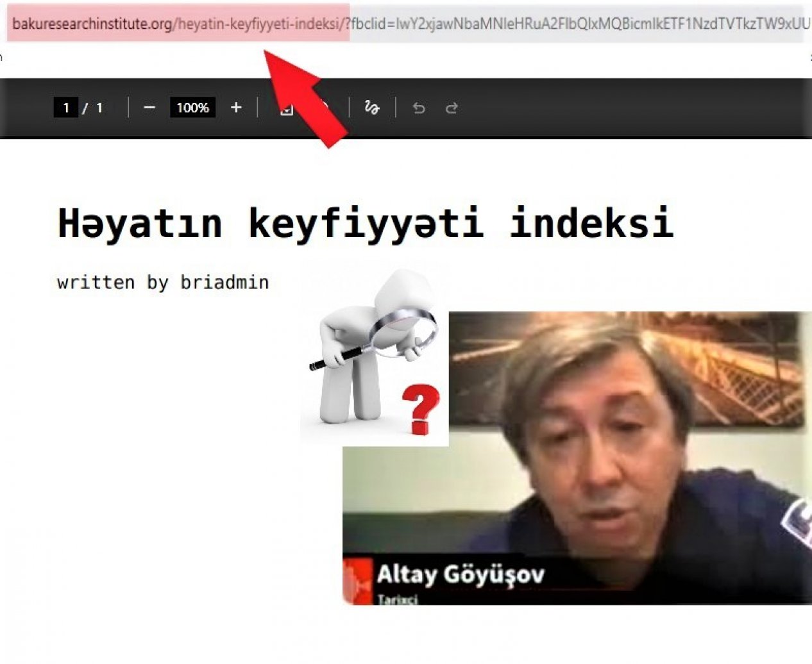Click the Həyatın keyfiyyəti indeksi heading
812x664 pixels.
[366, 223]
